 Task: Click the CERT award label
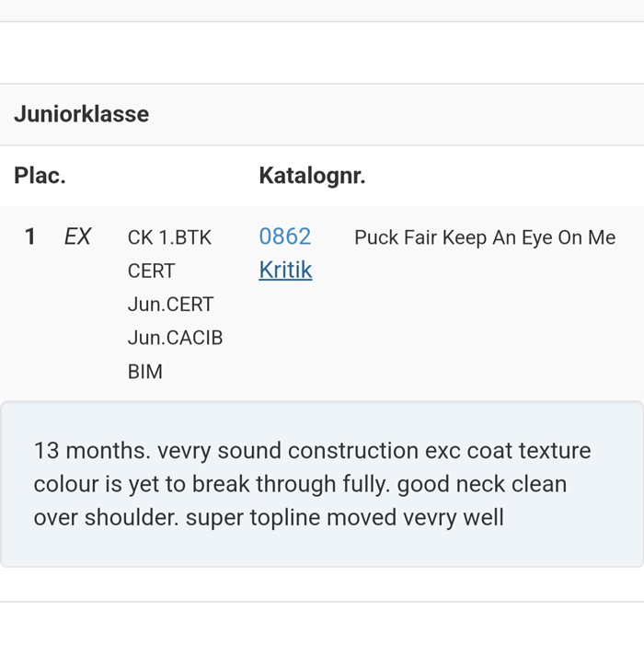pyautogui.click(x=151, y=271)
